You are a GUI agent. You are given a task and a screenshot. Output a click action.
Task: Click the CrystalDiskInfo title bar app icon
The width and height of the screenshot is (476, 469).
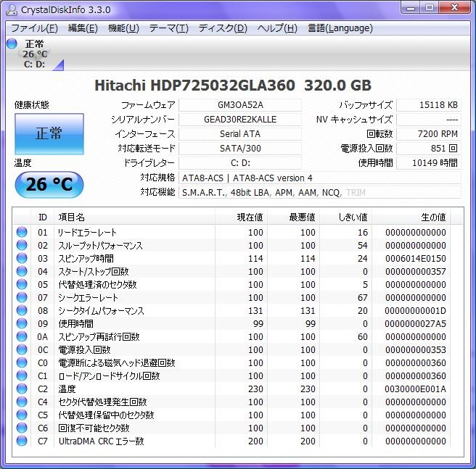point(12,9)
